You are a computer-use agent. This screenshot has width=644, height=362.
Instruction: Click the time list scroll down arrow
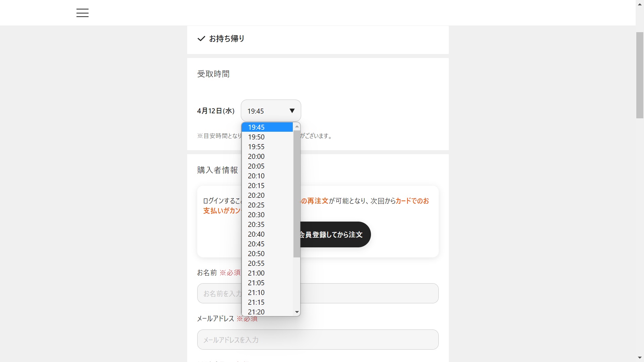point(297,312)
